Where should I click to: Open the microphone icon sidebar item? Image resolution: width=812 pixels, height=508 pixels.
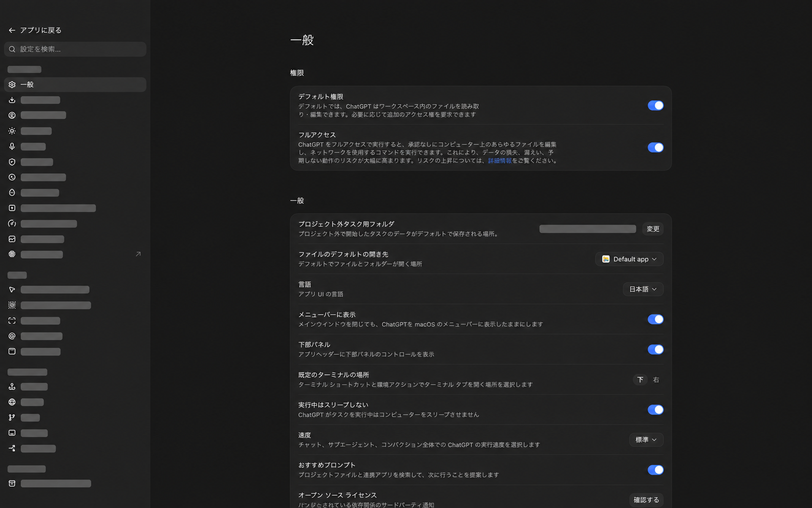tap(12, 146)
